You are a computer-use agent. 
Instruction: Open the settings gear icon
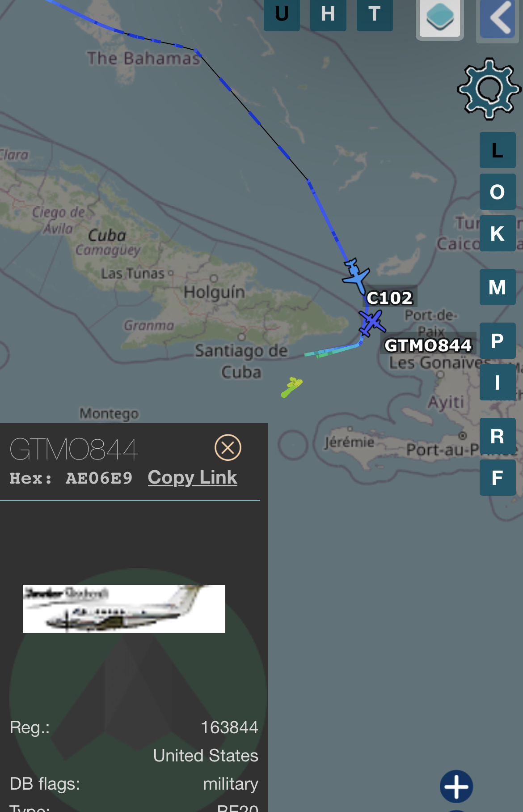(489, 89)
